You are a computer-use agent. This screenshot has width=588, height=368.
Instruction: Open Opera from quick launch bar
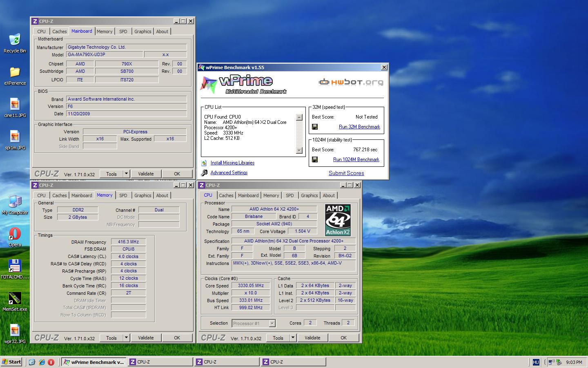coord(51,362)
